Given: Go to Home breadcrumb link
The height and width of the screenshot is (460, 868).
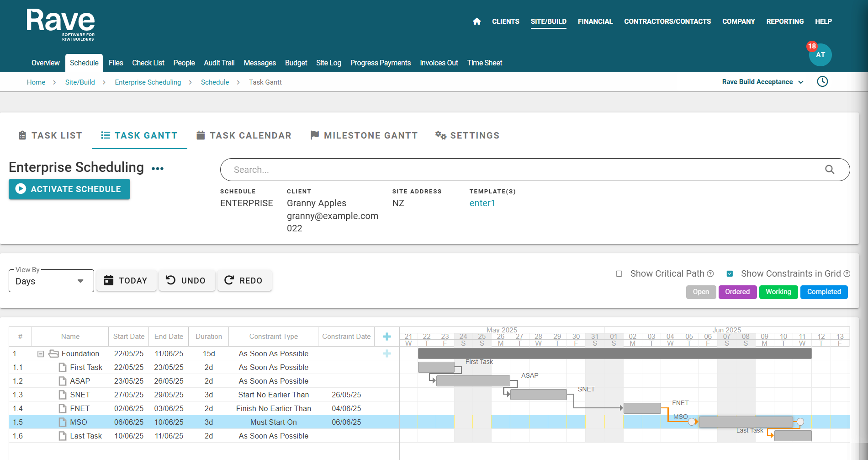Looking at the screenshot, I should [36, 82].
